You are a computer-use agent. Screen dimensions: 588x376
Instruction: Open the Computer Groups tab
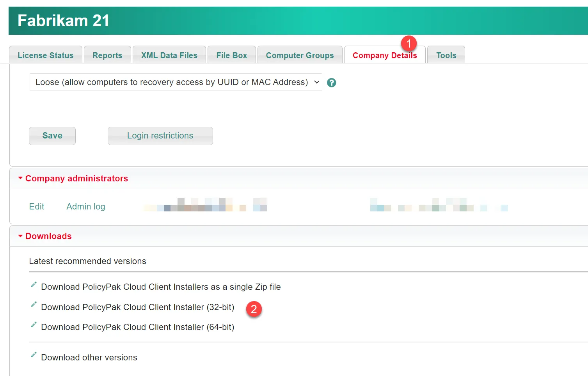click(300, 55)
